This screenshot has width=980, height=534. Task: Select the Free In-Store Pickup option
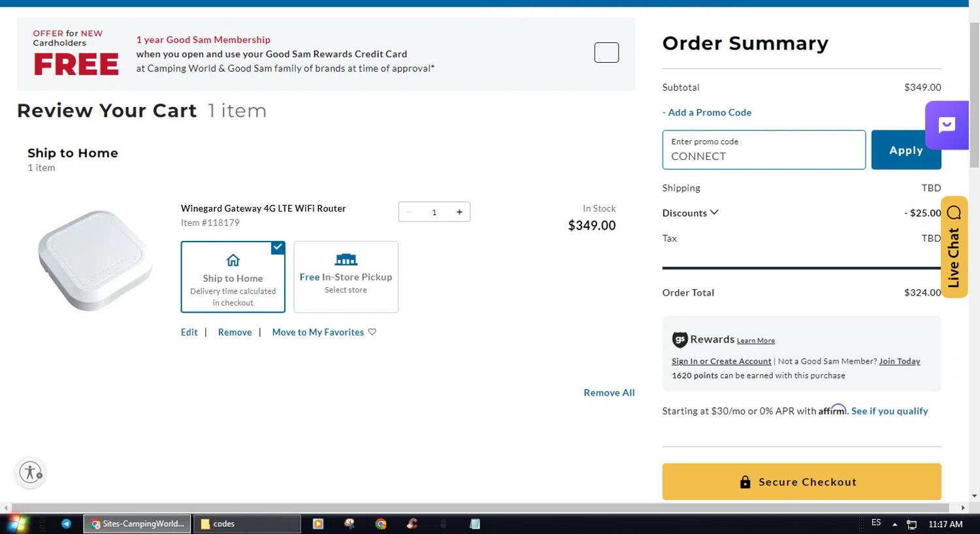click(x=346, y=277)
